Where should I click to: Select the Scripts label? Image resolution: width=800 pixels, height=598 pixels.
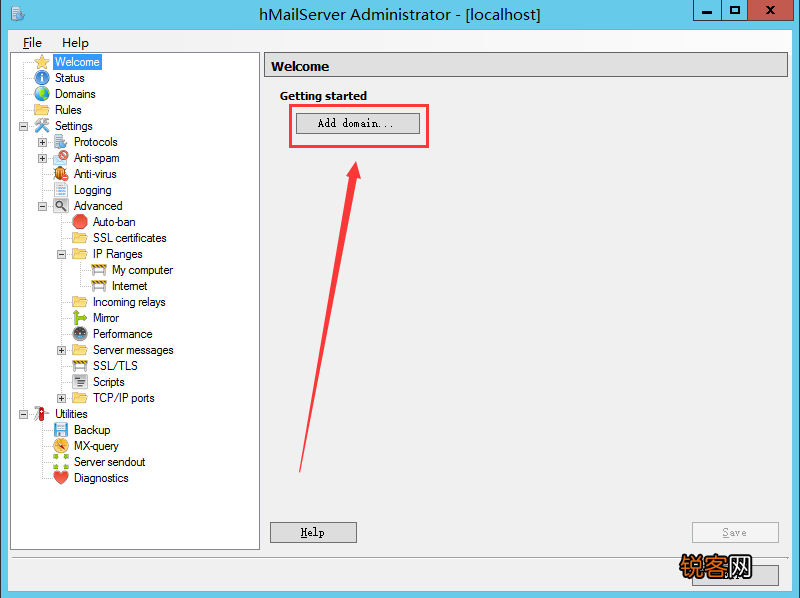[x=108, y=382]
